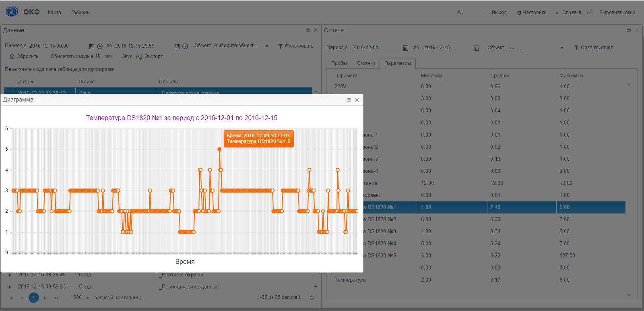The image size is (644, 311).
Task: Switch to Пробег tab
Action: [339, 63]
